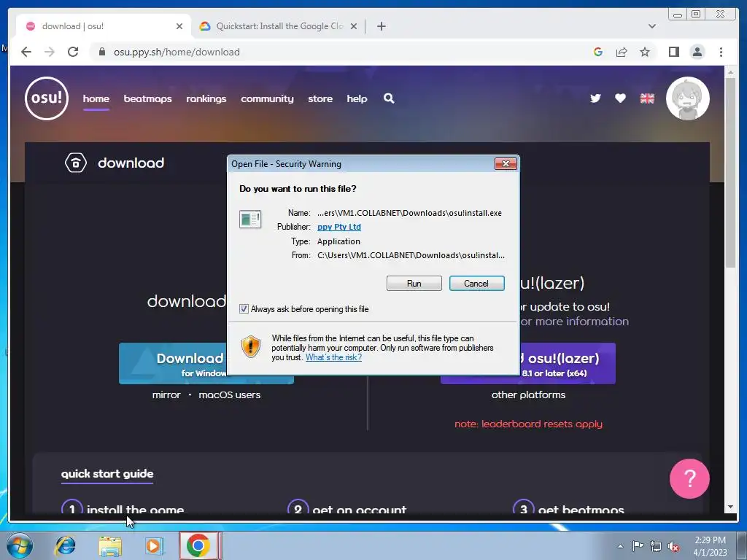Open a new tab with plus button
This screenshot has width=747, height=560.
(381, 26)
